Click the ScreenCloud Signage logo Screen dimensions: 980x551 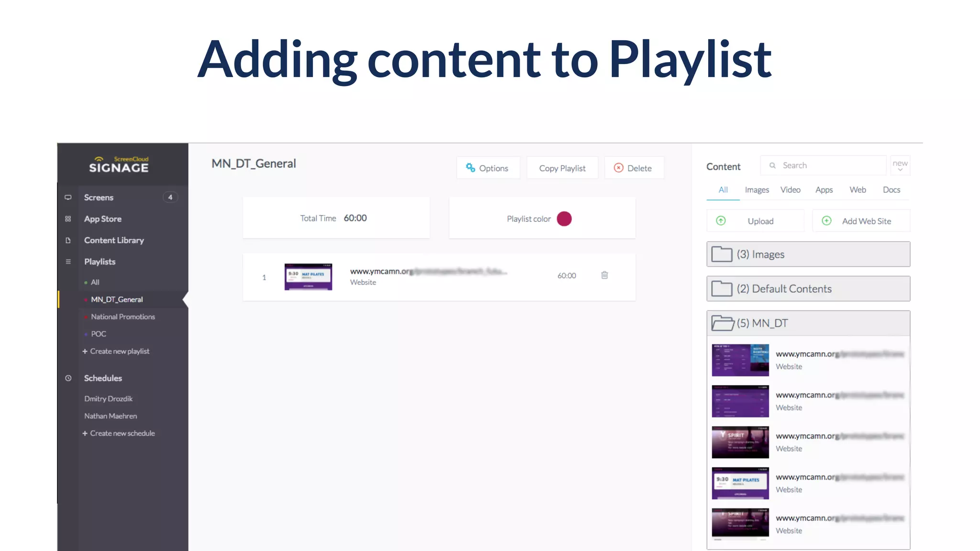pos(119,165)
